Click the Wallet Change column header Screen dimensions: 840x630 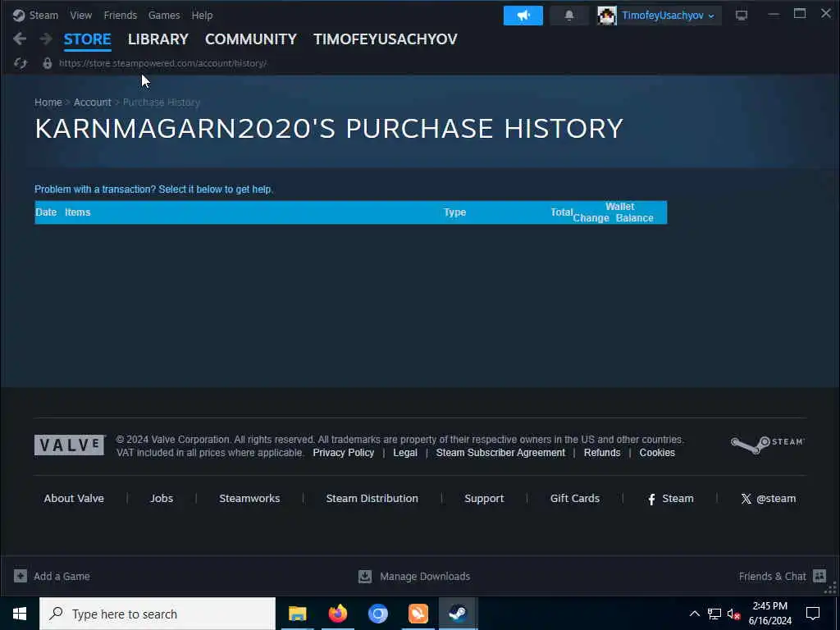[x=591, y=218]
